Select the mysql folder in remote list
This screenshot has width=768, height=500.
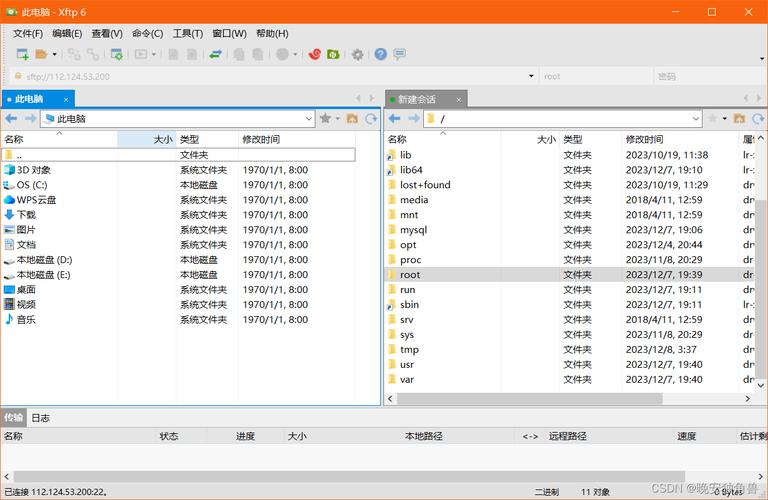(x=413, y=230)
